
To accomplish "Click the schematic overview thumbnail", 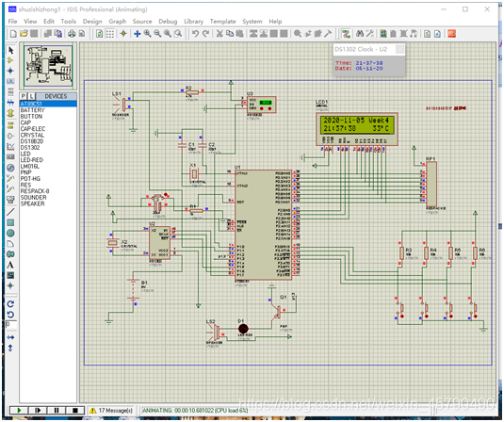I will pyautogui.click(x=48, y=66).
